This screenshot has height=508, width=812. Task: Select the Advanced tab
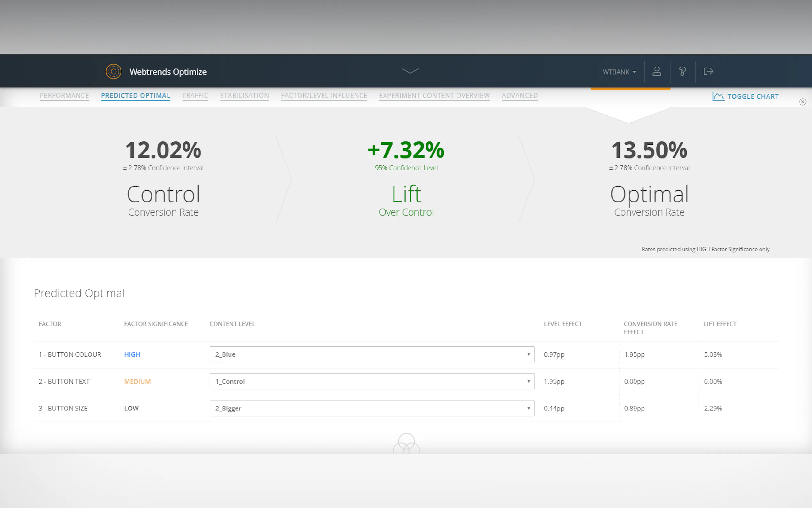click(x=519, y=95)
